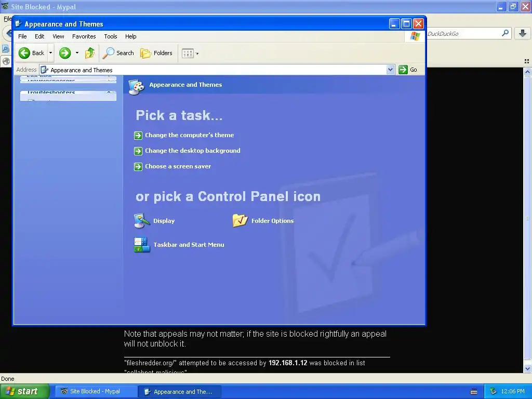
Task: Click the Taskbar and Start Menu label
Action: click(x=189, y=245)
